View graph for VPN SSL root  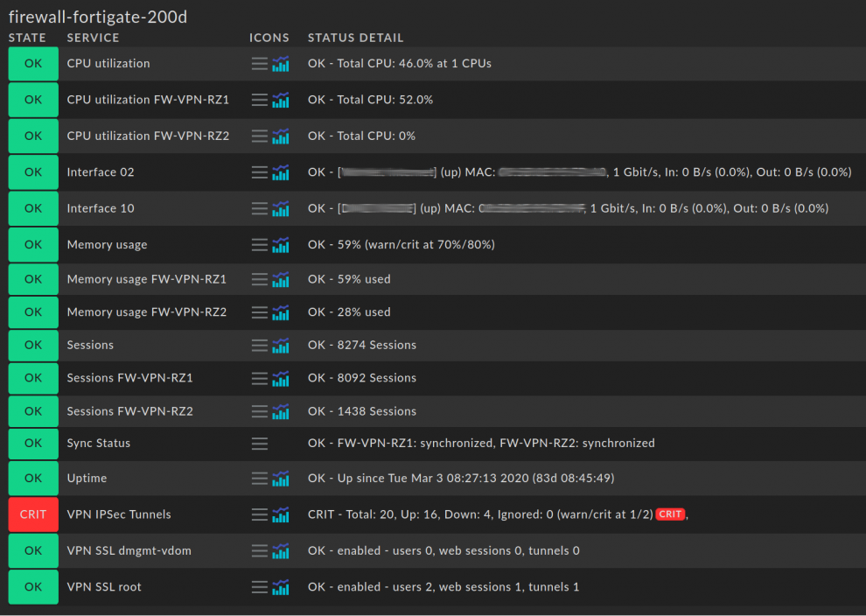click(x=281, y=587)
